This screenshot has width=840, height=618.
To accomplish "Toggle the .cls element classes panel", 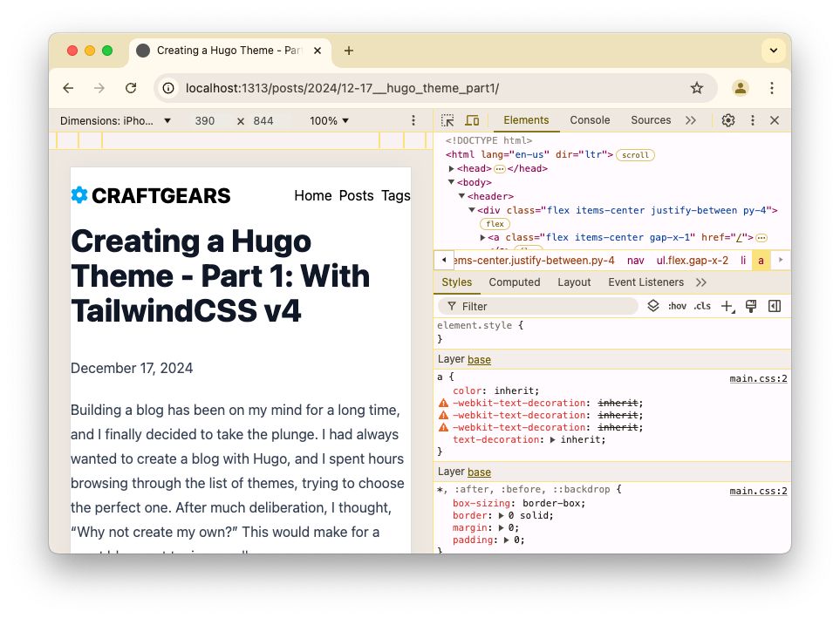I will (702, 306).
